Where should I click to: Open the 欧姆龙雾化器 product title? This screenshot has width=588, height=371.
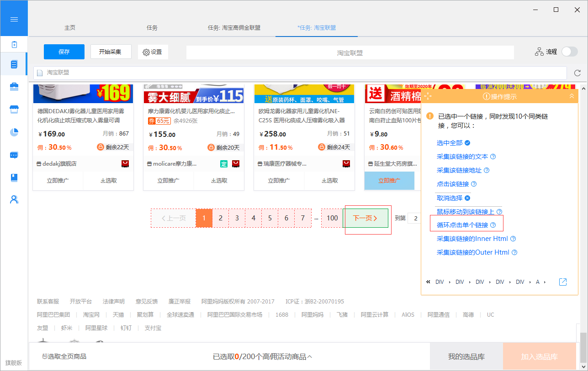pyautogui.click(x=302, y=115)
